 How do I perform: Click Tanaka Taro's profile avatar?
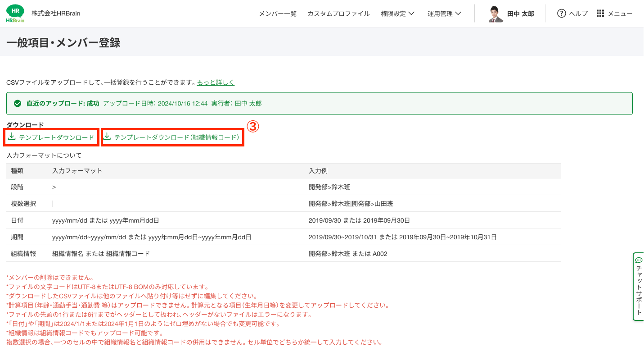click(x=496, y=14)
